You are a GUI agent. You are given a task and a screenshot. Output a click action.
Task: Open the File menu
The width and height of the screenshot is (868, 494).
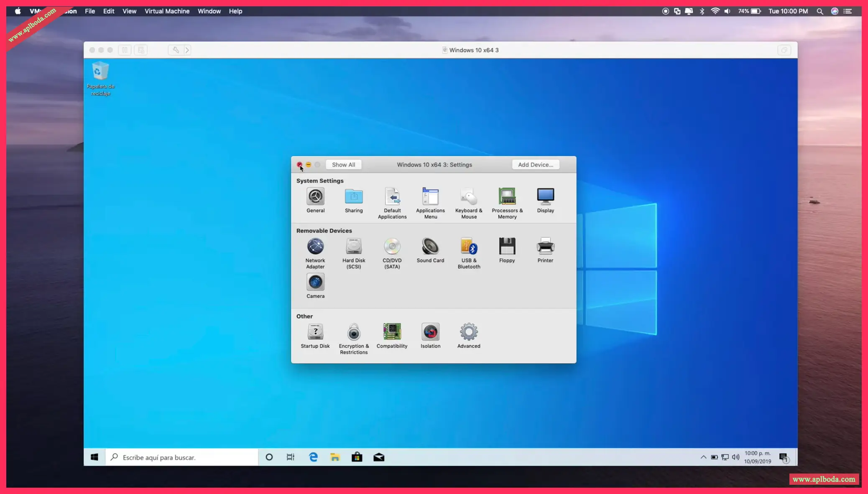90,11
